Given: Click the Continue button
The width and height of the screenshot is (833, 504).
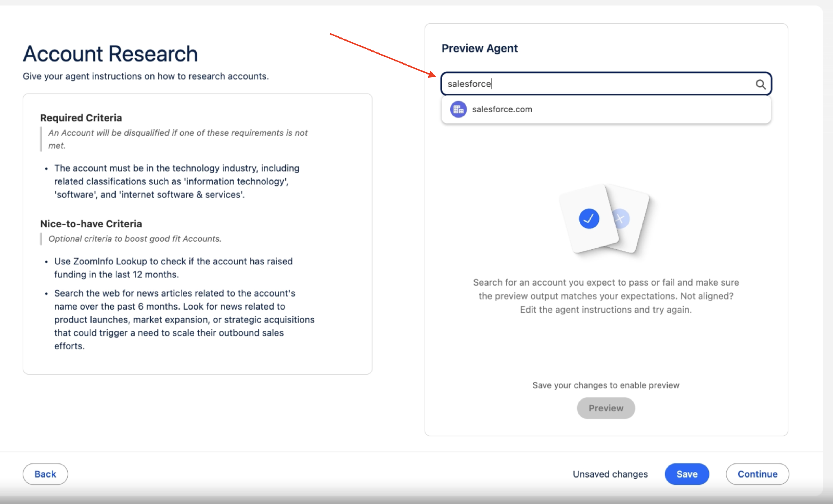Looking at the screenshot, I should pos(757,474).
